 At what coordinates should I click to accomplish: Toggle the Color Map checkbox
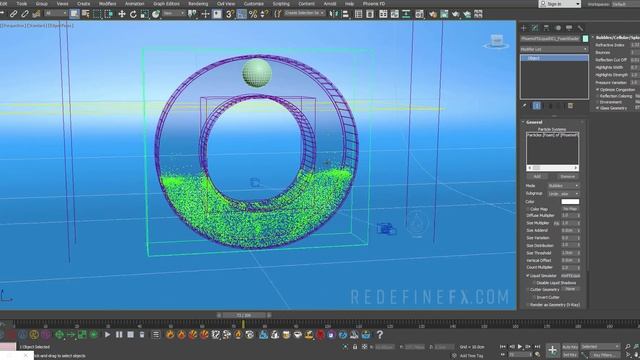pos(528,209)
